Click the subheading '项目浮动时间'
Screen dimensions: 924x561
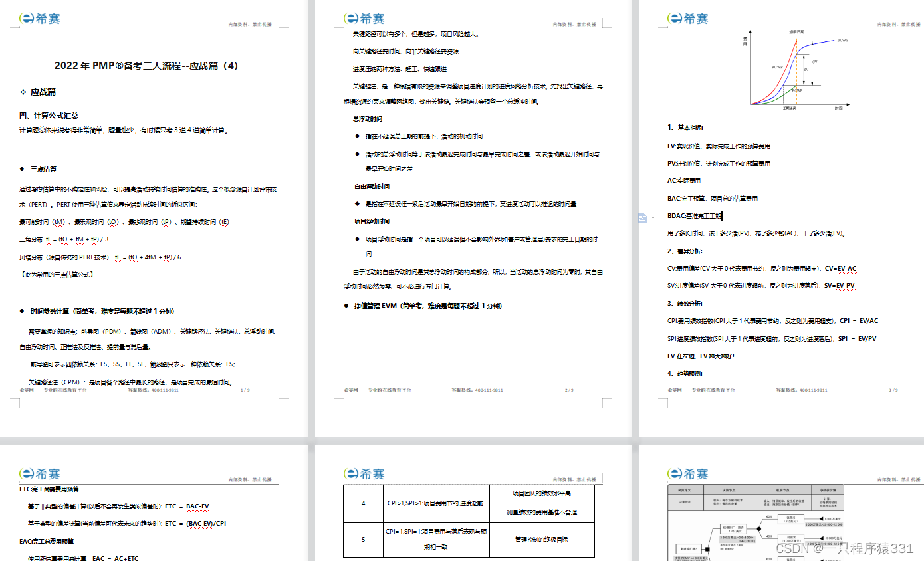(371, 221)
